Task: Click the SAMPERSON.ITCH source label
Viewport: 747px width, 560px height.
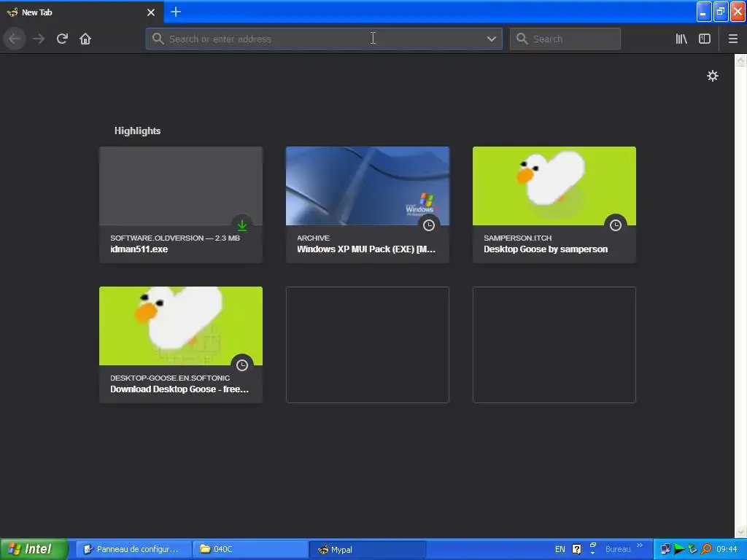Action: point(517,238)
